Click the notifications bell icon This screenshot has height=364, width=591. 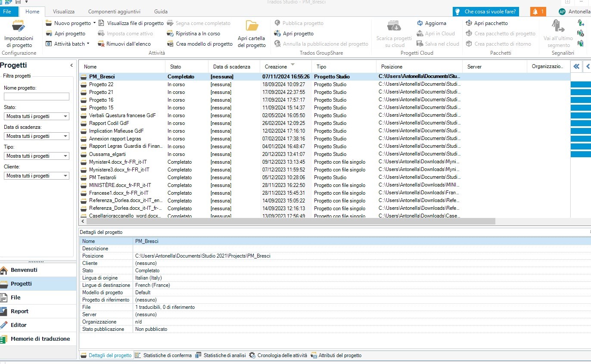[x=538, y=12]
